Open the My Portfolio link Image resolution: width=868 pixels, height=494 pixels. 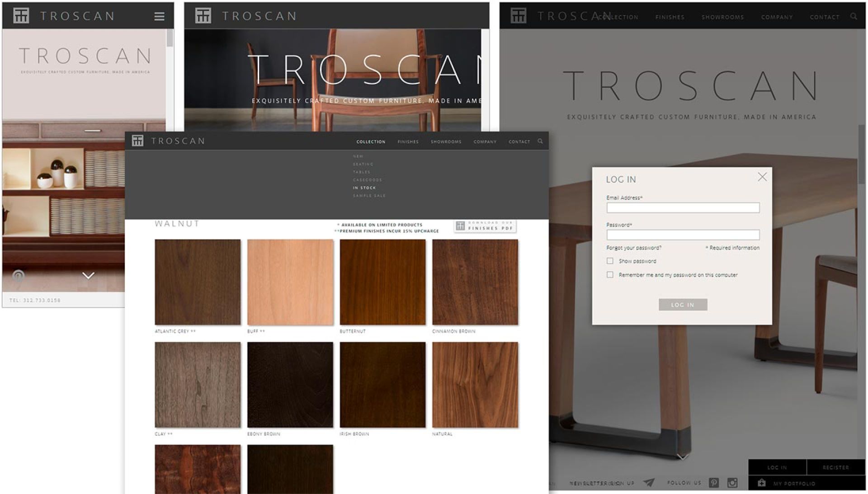(x=794, y=484)
